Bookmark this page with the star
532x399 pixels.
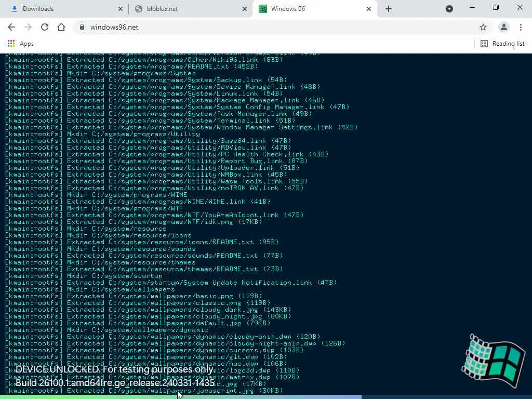[x=483, y=27]
